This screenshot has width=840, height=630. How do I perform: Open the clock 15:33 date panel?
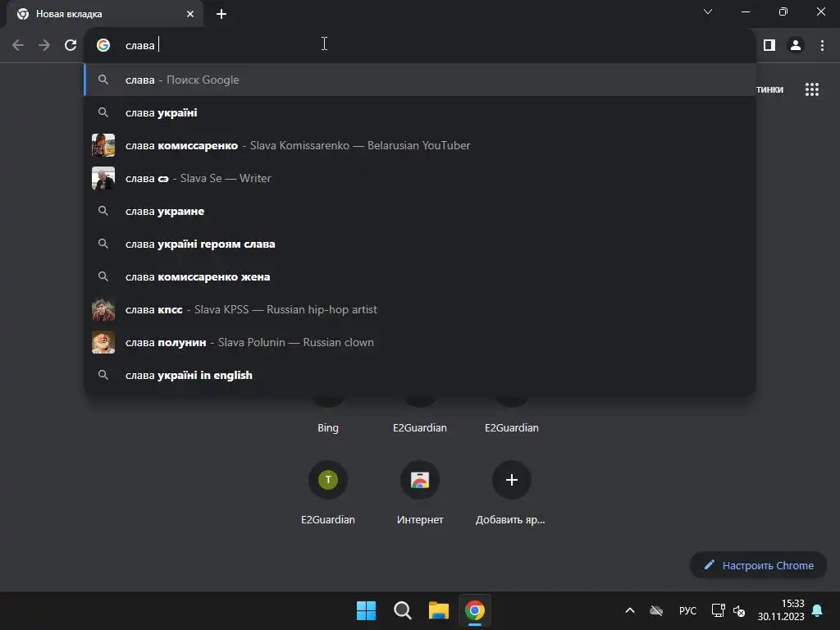tap(781, 610)
